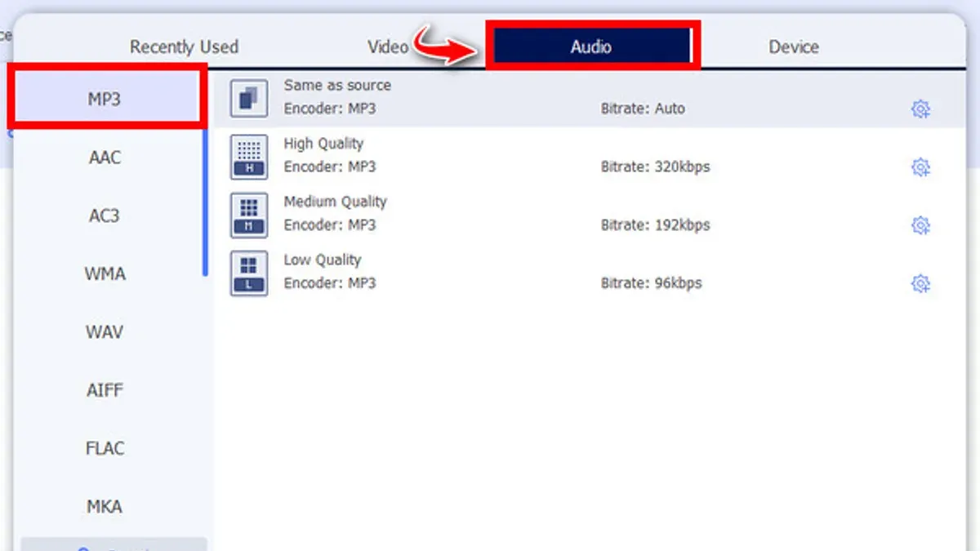Open settings gear for Same as source
980x551 pixels.
tap(920, 109)
